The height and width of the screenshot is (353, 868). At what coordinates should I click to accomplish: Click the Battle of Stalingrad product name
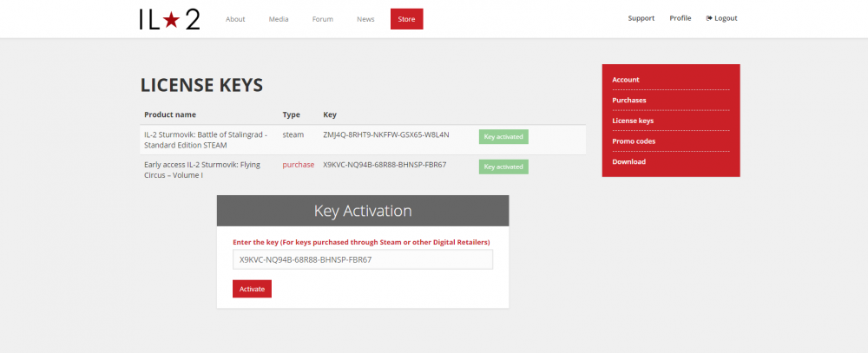[206, 140]
